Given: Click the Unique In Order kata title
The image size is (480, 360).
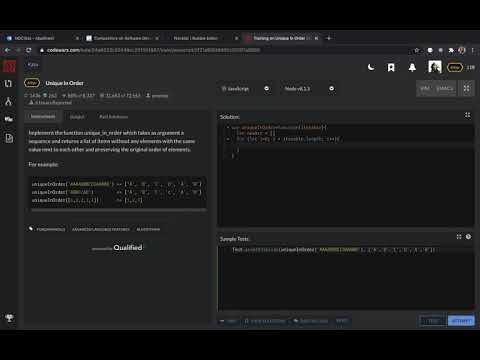Looking at the screenshot, I should 64,83.
